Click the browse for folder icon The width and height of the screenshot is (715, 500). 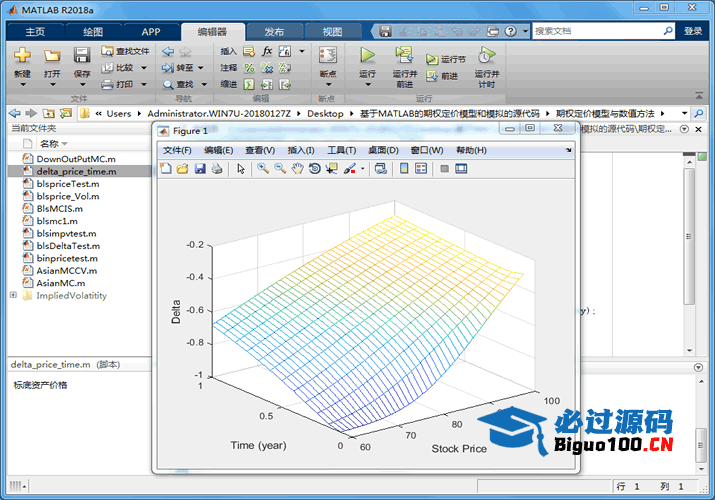coord(66,113)
